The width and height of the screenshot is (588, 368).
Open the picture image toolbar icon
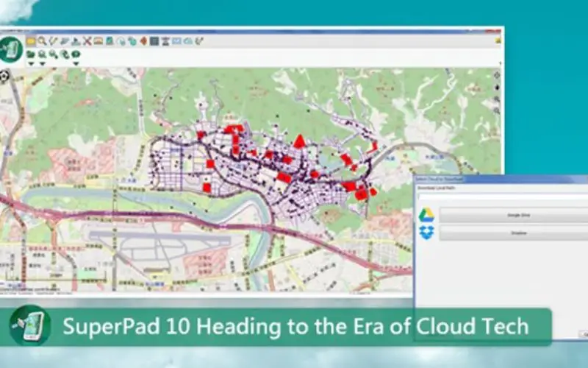(x=98, y=41)
